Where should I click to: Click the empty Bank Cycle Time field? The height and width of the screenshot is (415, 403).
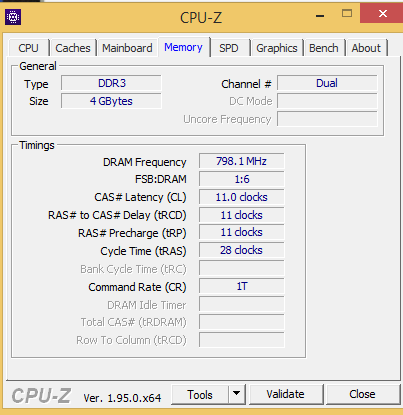242,268
